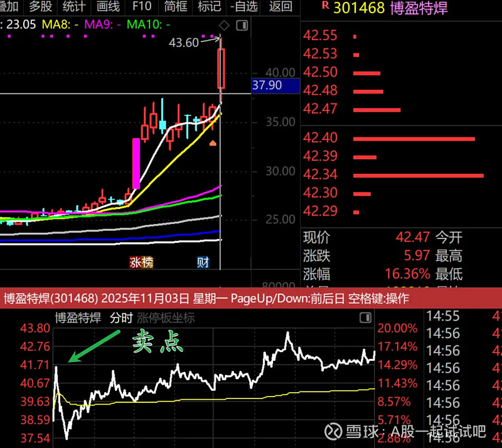This screenshot has width=502, height=448.
Task: Open the 涨榜 gainers shortcut below the chart
Action: 142,262
